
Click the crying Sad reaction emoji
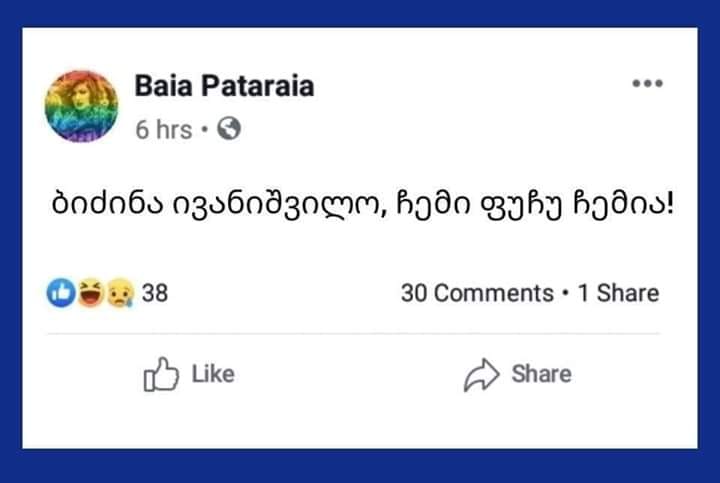coord(119,293)
